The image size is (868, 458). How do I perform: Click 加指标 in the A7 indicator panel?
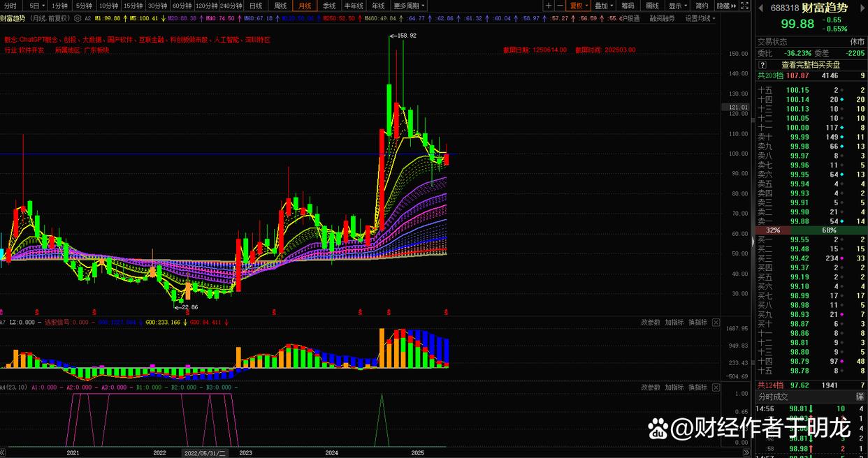pos(674,323)
